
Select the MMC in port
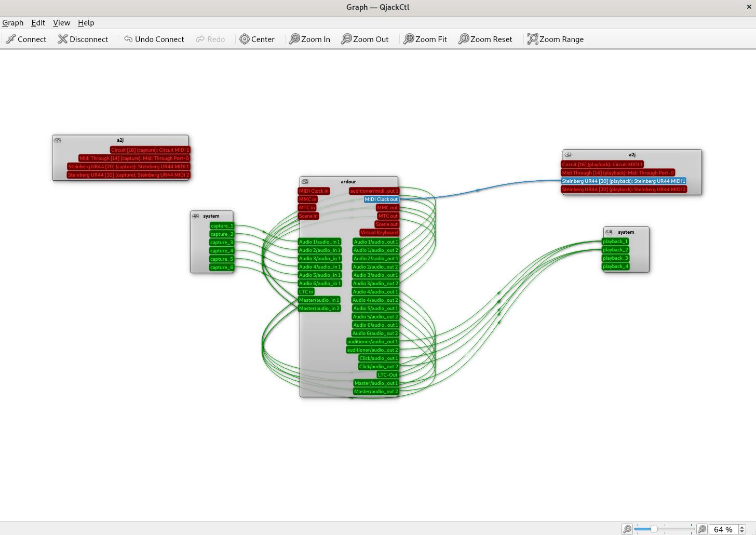pyautogui.click(x=307, y=199)
